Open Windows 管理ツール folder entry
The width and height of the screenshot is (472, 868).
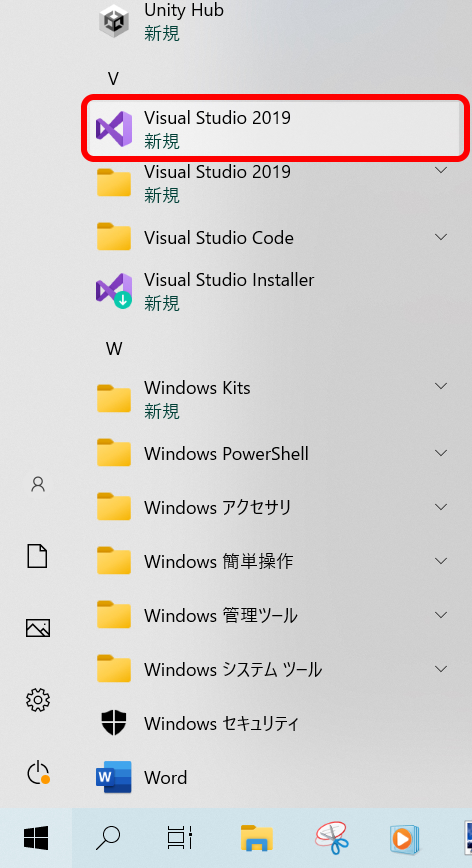coord(273,615)
